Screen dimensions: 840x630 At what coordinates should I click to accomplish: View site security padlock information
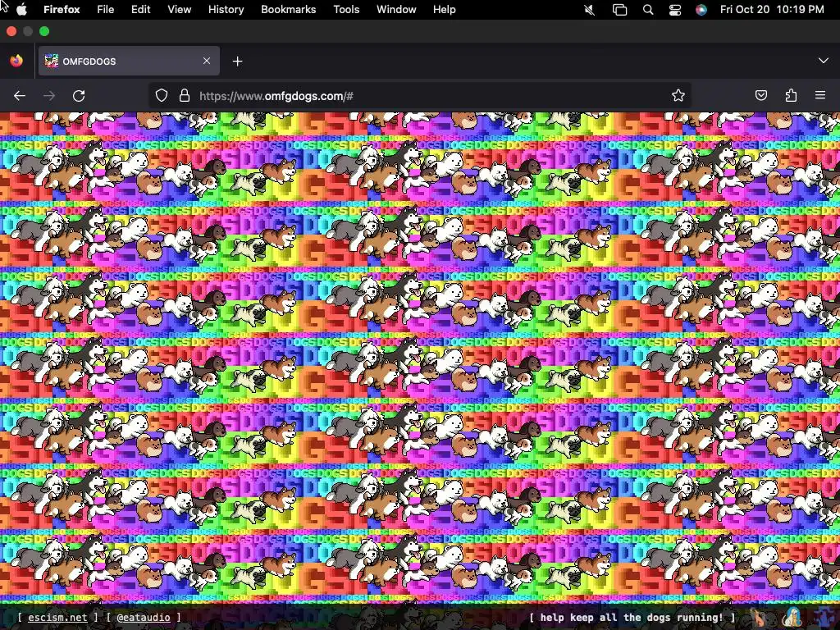(x=185, y=96)
